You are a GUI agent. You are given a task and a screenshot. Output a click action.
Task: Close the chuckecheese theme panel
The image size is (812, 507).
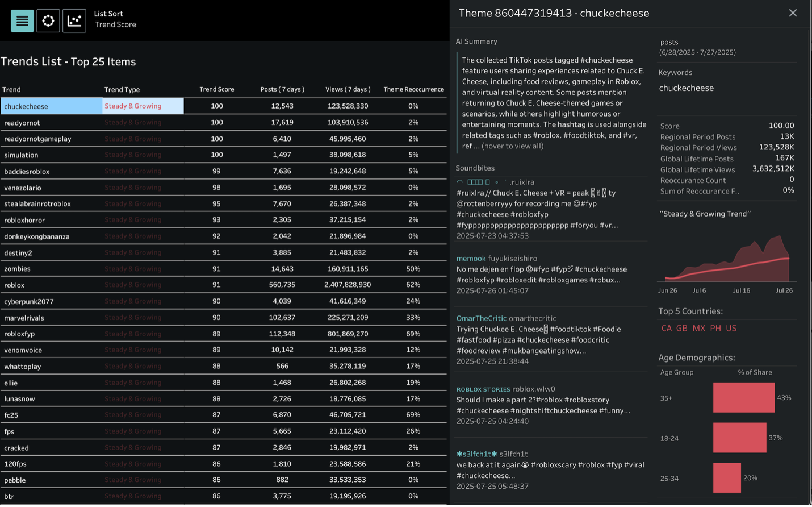[x=793, y=13]
